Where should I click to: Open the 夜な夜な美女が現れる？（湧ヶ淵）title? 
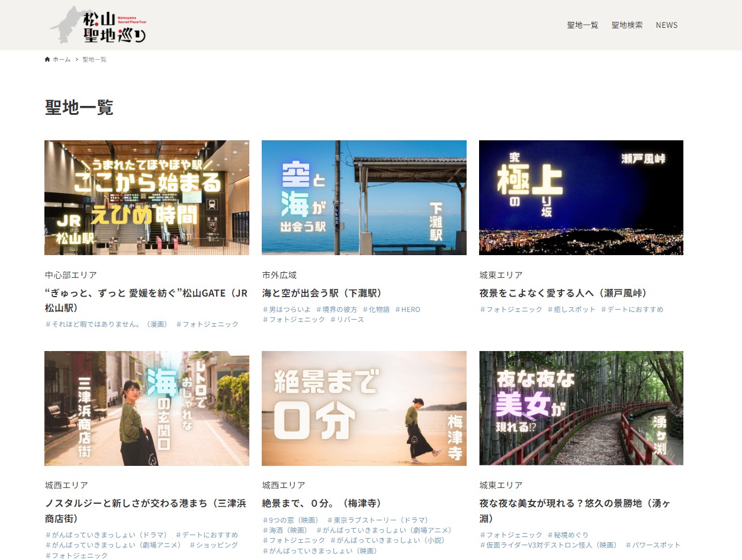[575, 511]
